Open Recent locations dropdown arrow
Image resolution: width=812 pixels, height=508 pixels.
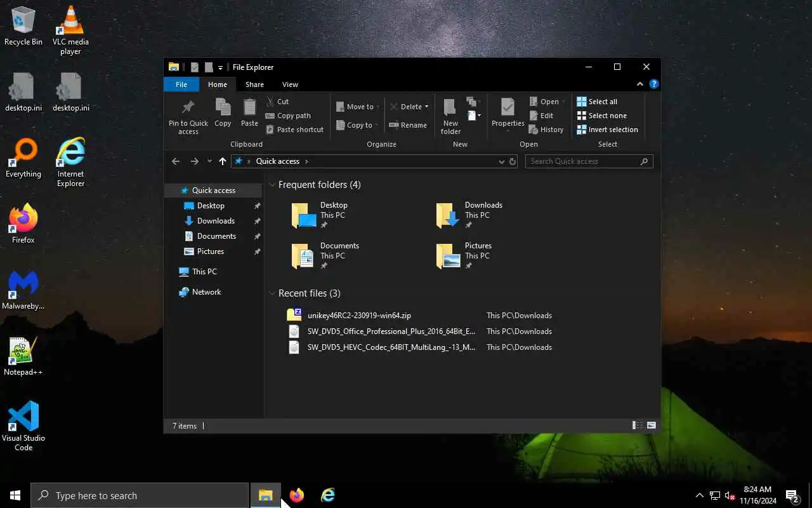[209, 161]
